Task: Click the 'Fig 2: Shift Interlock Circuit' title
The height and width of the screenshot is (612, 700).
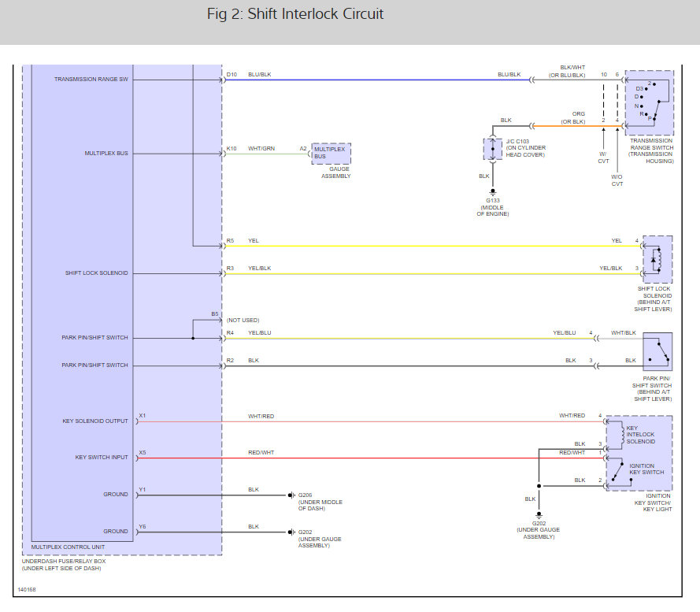Action: click(295, 14)
